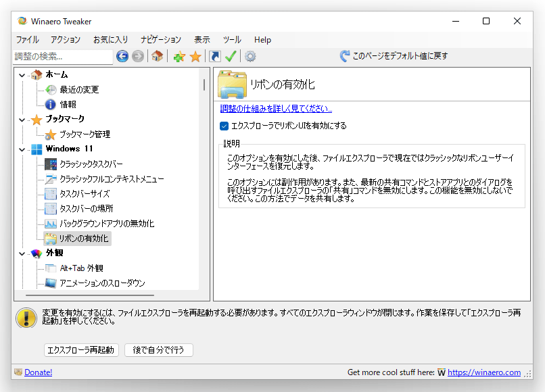Image resolution: width=545 pixels, height=392 pixels.
Task: Maximize the Winaero Tweaker window
Action: pyautogui.click(x=486, y=21)
